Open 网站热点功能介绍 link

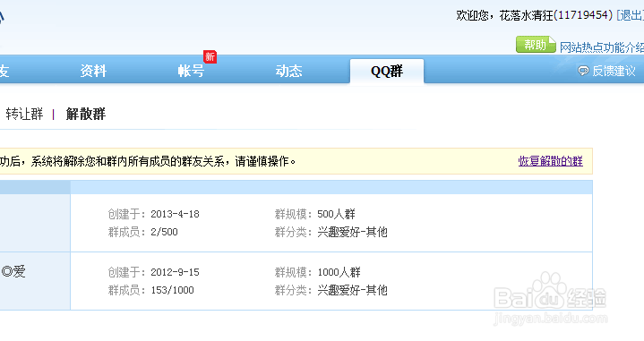[x=602, y=47]
